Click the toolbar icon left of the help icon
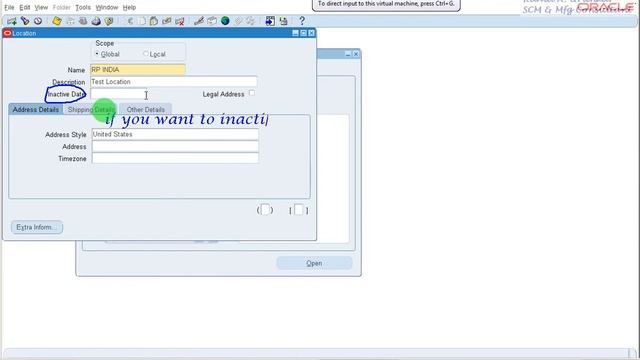 pyautogui.click(x=283, y=21)
